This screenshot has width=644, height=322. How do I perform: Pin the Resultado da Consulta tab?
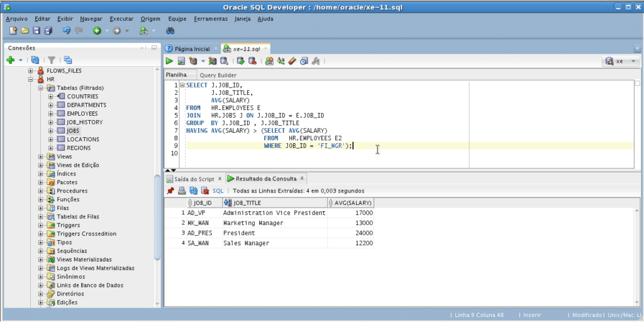pyautogui.click(x=170, y=191)
